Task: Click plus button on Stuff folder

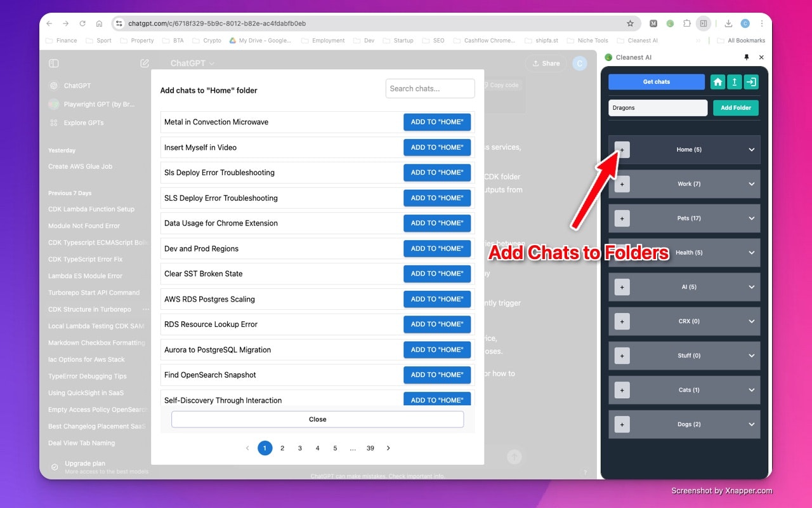Action: [622, 356]
